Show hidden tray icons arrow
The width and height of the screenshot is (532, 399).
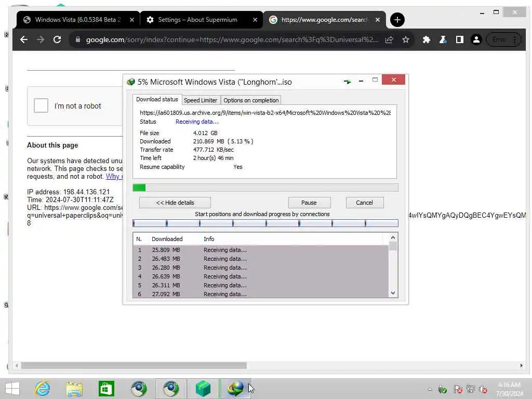(x=430, y=389)
